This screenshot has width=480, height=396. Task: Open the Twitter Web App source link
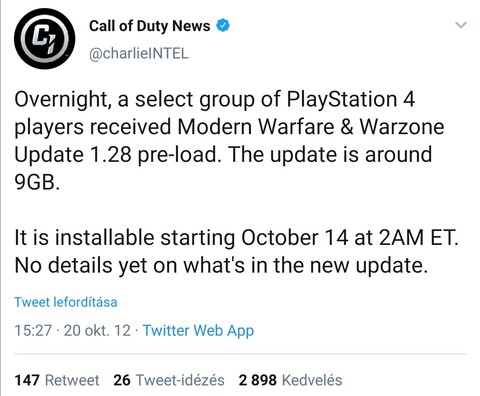[198, 330]
